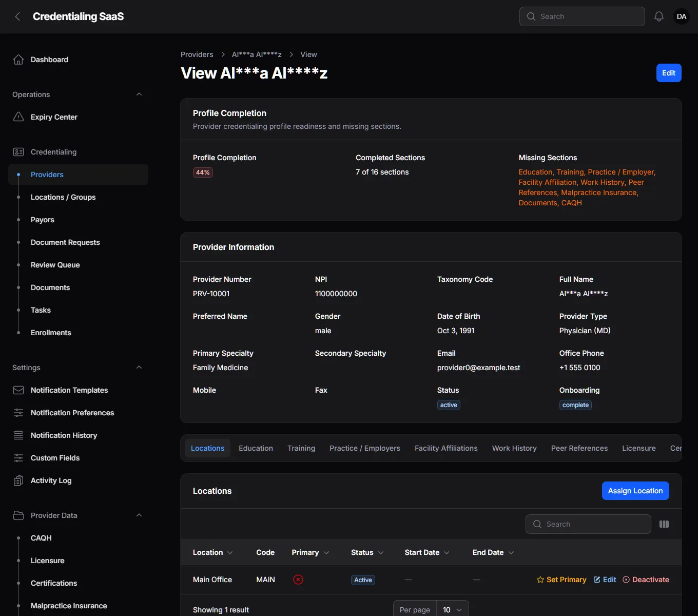Open Expiry Center warning icon

click(18, 117)
